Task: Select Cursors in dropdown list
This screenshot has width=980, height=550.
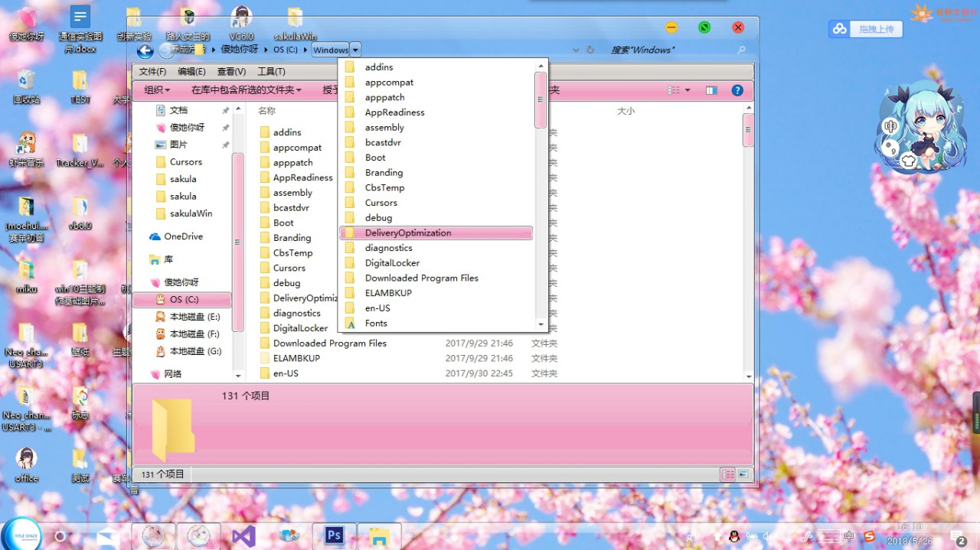Action: [436, 203]
